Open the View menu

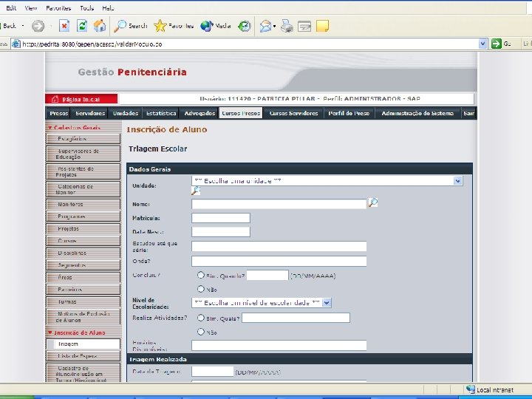(x=31, y=8)
